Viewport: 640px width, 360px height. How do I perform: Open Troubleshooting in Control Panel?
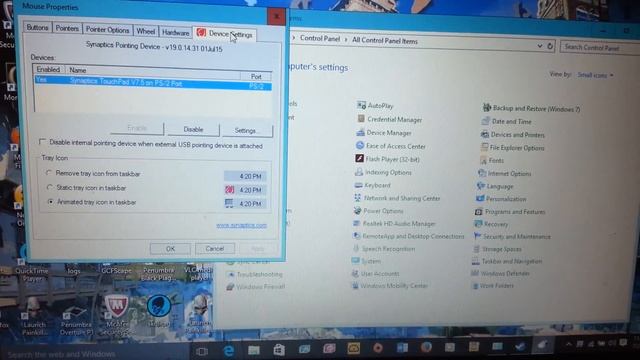click(255, 274)
